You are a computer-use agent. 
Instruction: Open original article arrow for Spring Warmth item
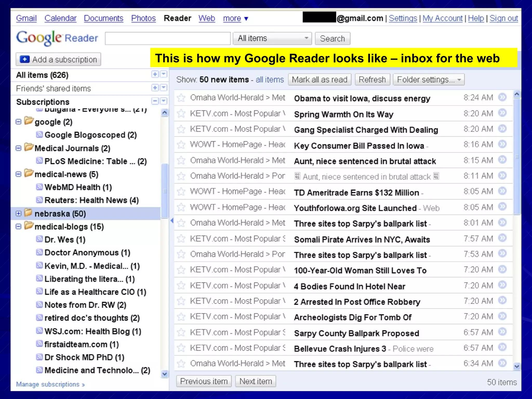[502, 113]
